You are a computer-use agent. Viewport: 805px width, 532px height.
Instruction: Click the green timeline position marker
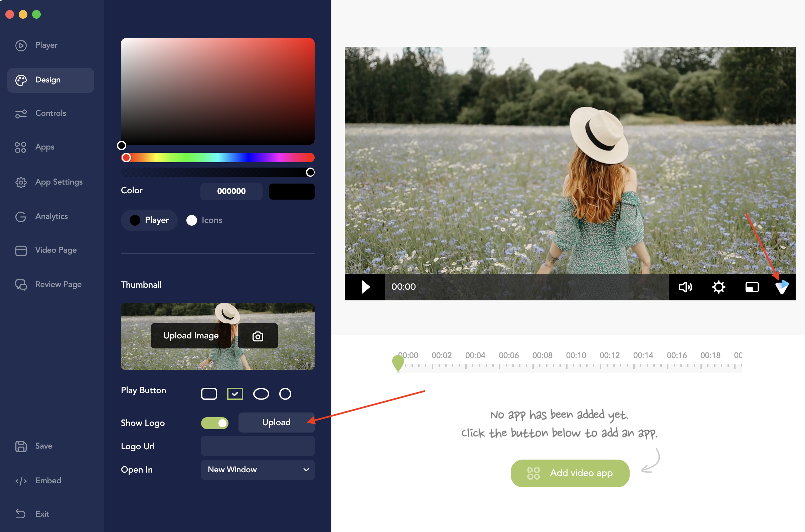[398, 363]
